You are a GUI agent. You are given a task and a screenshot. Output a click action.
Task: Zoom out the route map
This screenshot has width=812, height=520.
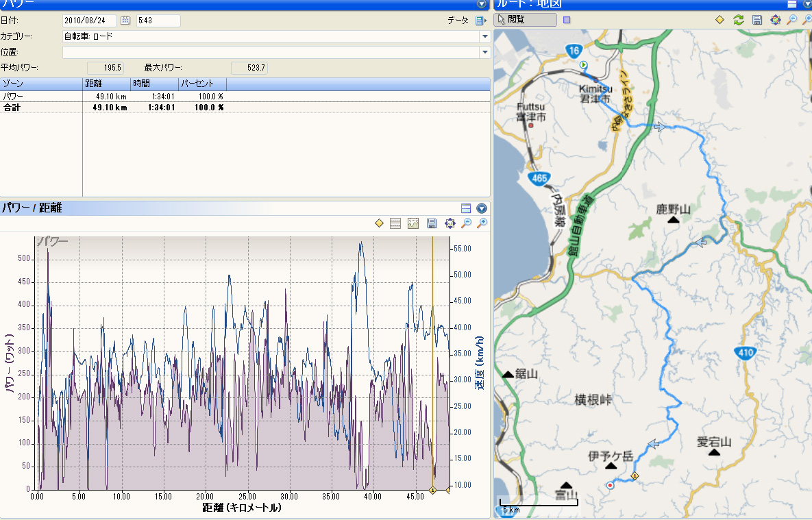pyautogui.click(x=791, y=20)
